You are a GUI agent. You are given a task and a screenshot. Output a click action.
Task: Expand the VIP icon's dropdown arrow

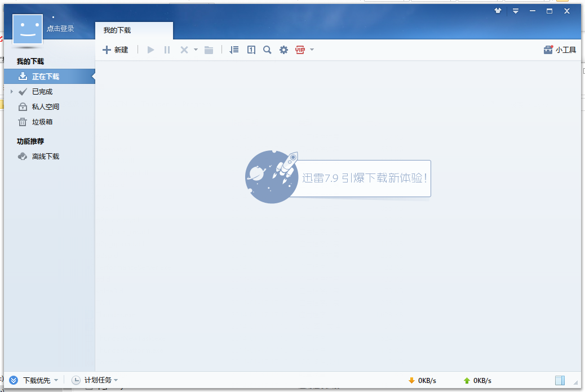coord(312,50)
